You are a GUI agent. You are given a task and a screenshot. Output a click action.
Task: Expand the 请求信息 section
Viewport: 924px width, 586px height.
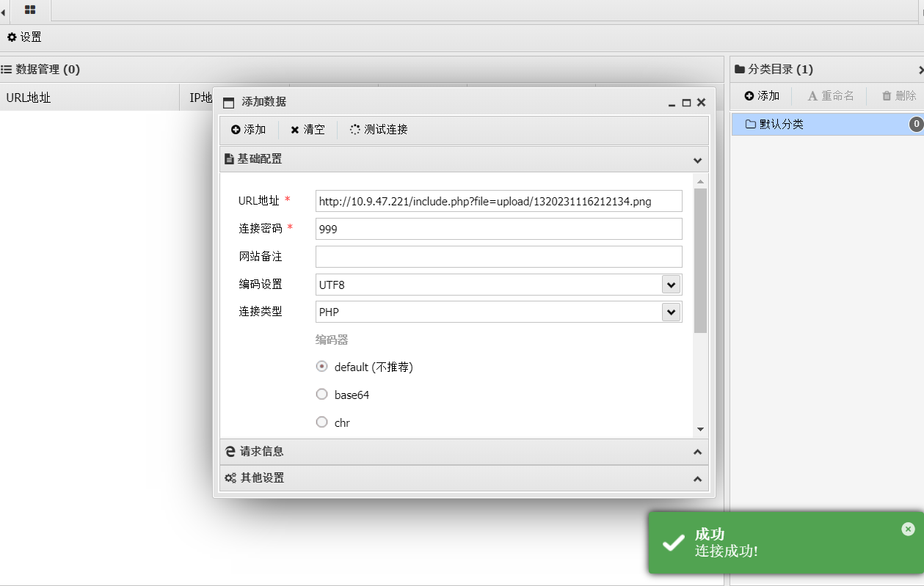(x=697, y=452)
